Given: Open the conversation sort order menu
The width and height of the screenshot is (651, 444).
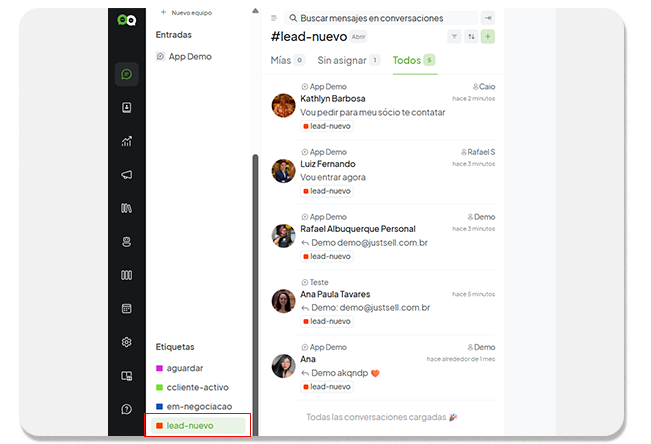Looking at the screenshot, I should tap(471, 37).
